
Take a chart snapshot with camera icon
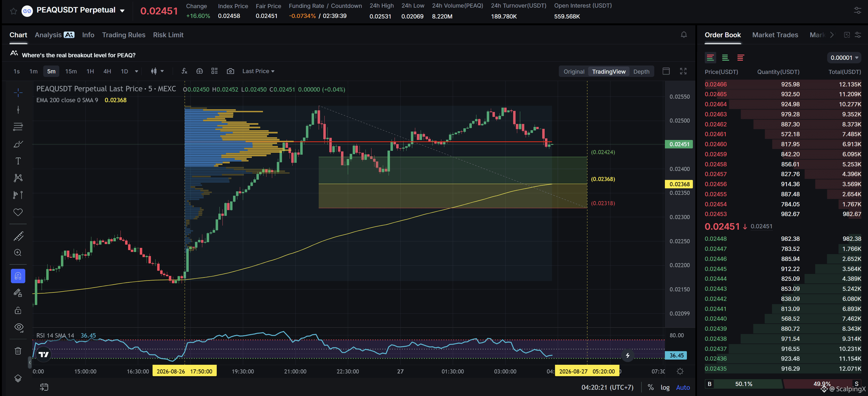pos(231,71)
